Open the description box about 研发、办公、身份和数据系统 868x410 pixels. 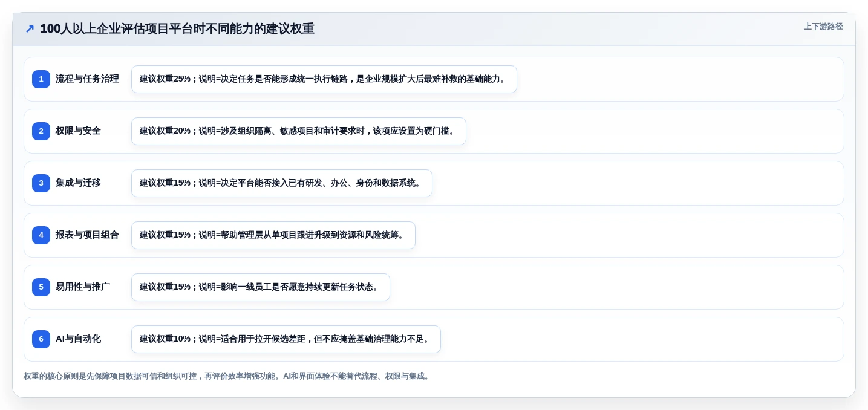282,183
